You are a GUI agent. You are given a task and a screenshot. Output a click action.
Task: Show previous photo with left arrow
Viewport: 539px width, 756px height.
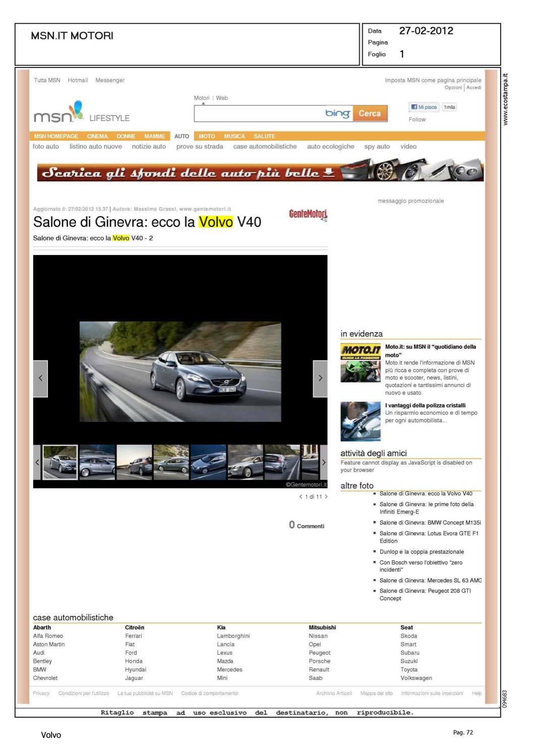[40, 379]
